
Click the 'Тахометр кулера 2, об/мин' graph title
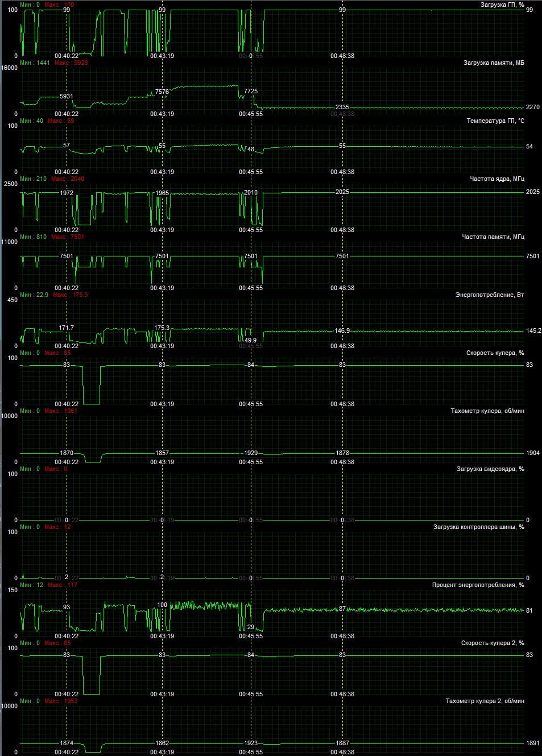click(485, 701)
